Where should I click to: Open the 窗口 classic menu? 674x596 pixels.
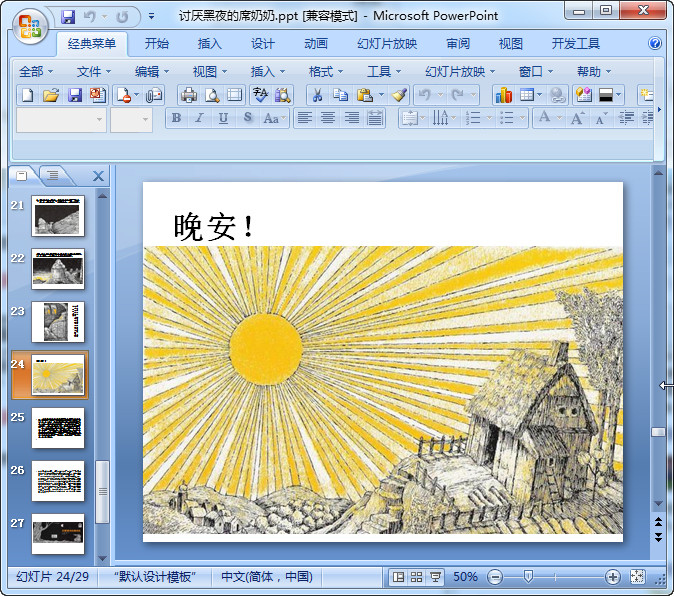coord(536,71)
